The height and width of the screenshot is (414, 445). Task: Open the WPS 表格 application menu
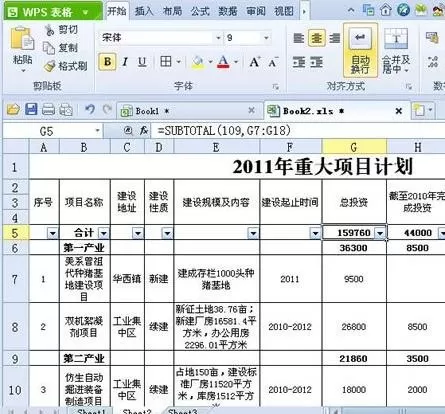click(x=53, y=12)
